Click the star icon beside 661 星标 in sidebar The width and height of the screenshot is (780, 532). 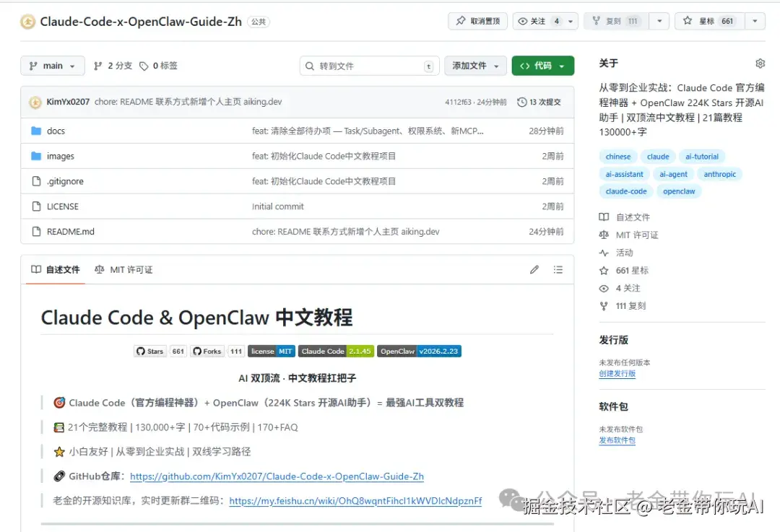click(604, 271)
